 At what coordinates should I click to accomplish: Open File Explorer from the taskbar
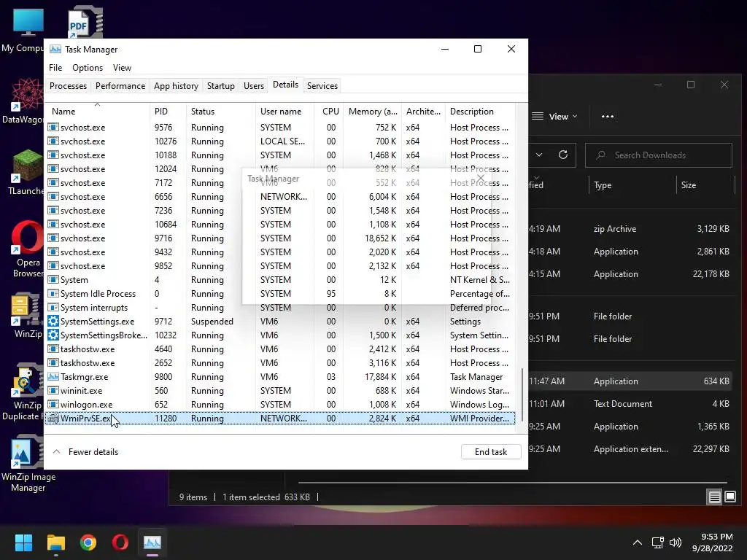tap(55, 542)
